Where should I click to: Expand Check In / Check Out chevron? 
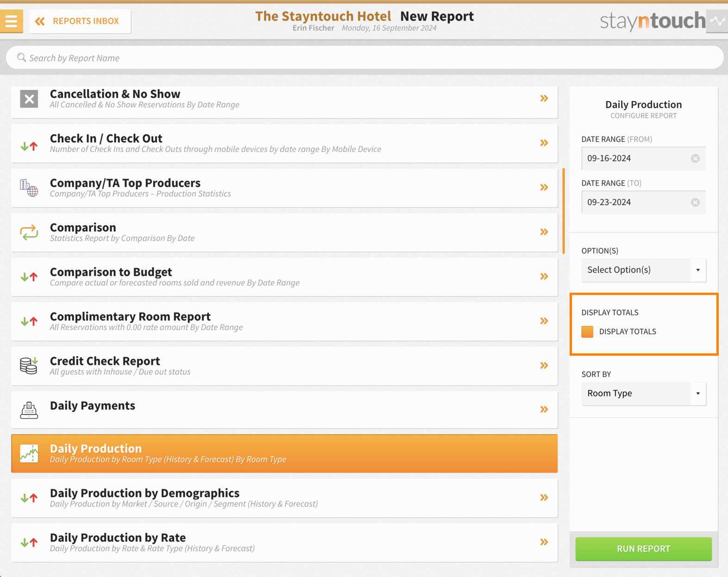(x=544, y=143)
